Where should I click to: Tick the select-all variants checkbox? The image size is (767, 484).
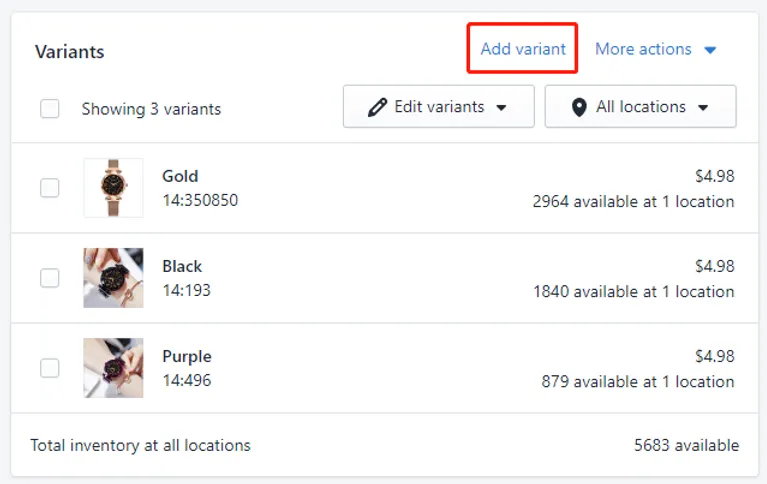pos(50,109)
